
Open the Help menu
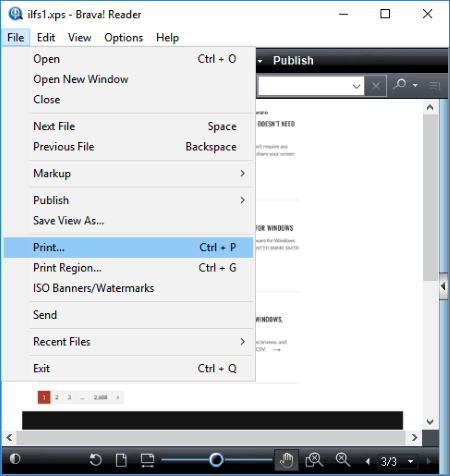(x=167, y=38)
